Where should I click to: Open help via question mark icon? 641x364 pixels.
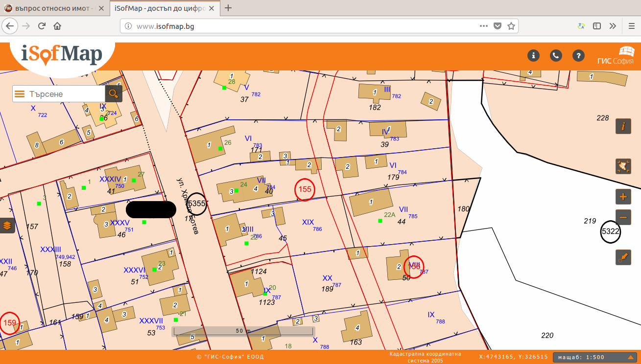tap(578, 55)
